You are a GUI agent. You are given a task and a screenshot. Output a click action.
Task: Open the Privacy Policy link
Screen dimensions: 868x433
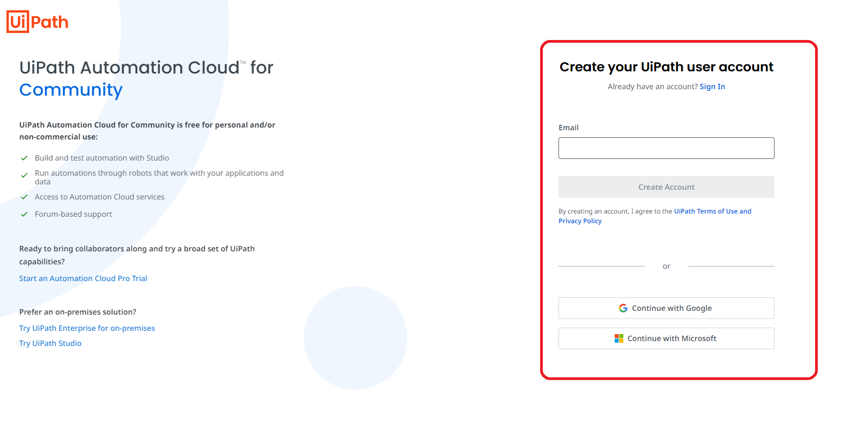pos(580,221)
